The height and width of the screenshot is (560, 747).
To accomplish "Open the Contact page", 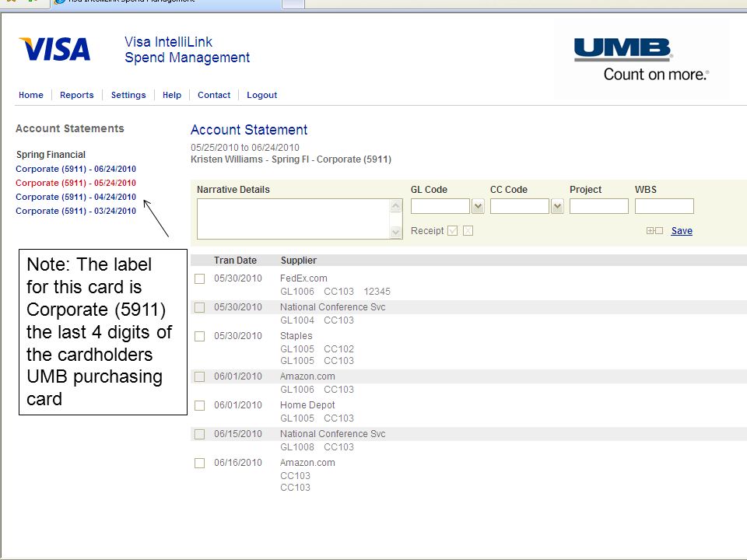I will (214, 95).
